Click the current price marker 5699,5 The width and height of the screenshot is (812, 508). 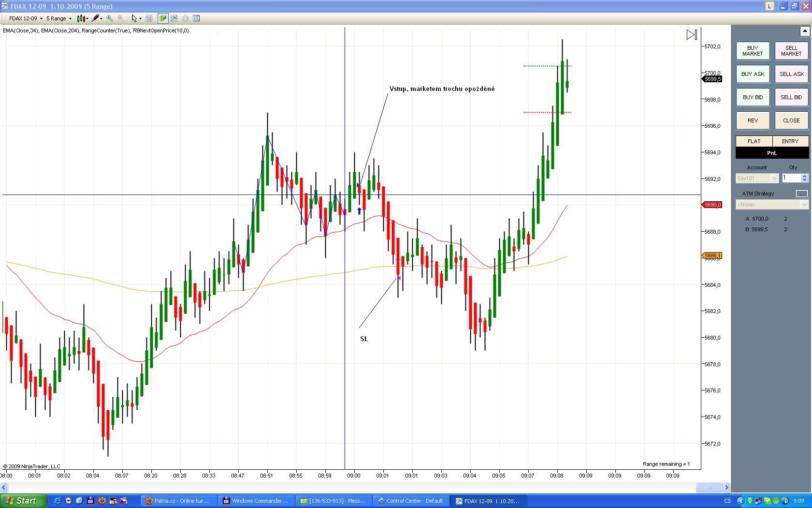(x=712, y=79)
